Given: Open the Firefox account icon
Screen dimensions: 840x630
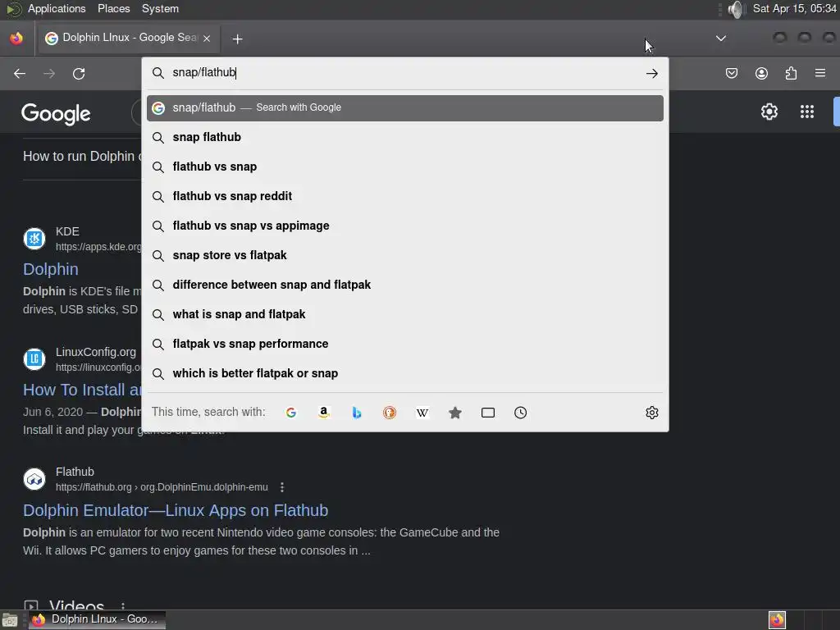Looking at the screenshot, I should [x=761, y=73].
